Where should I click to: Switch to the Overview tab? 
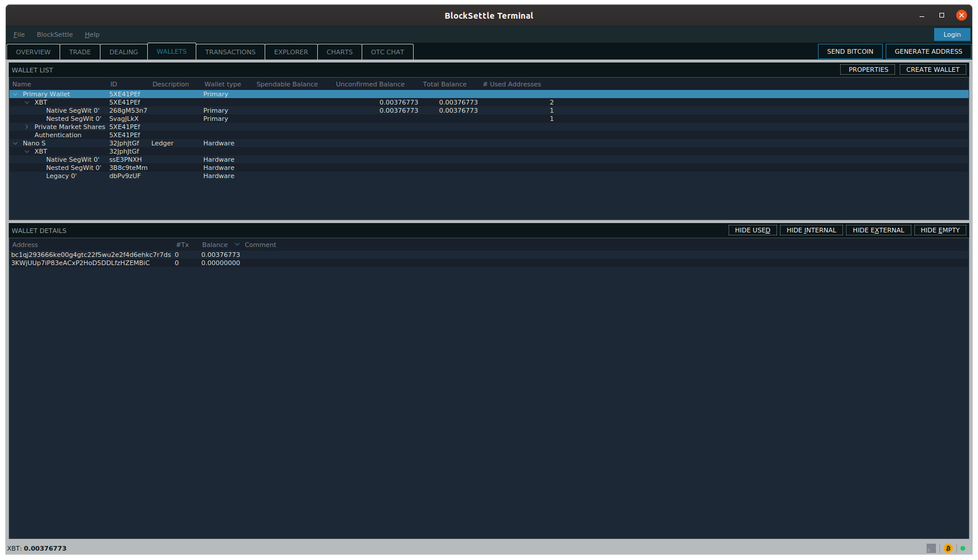tap(33, 52)
